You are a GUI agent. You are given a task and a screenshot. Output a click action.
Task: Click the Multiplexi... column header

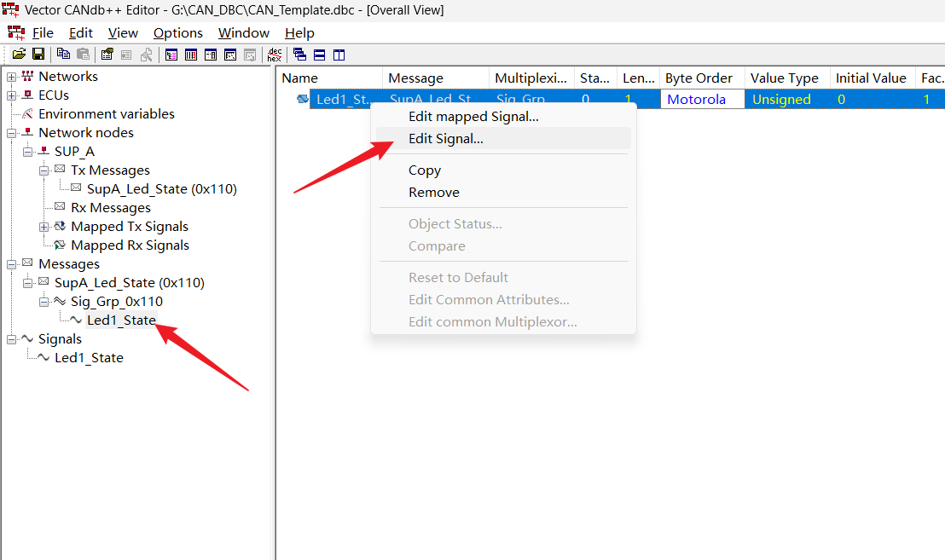[x=531, y=78]
